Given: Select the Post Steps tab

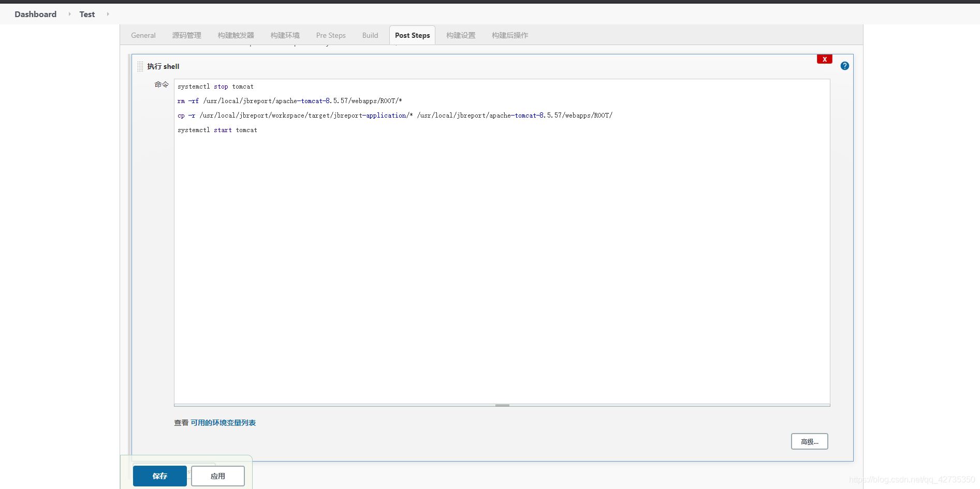Looking at the screenshot, I should pos(412,35).
